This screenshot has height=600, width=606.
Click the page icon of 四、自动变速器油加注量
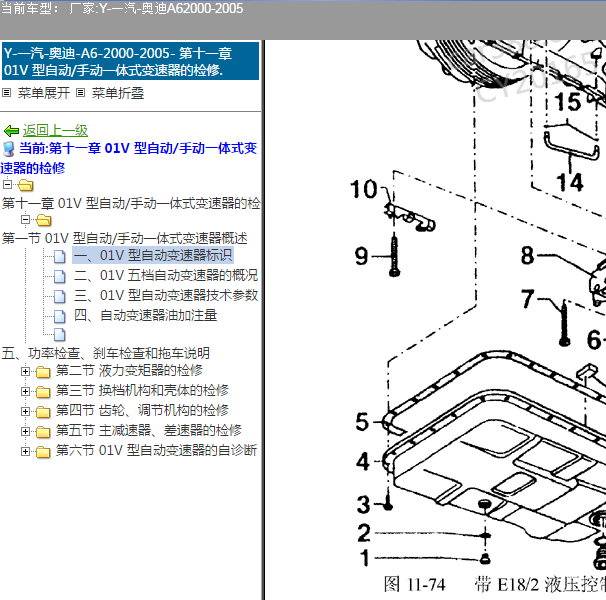pos(60,316)
